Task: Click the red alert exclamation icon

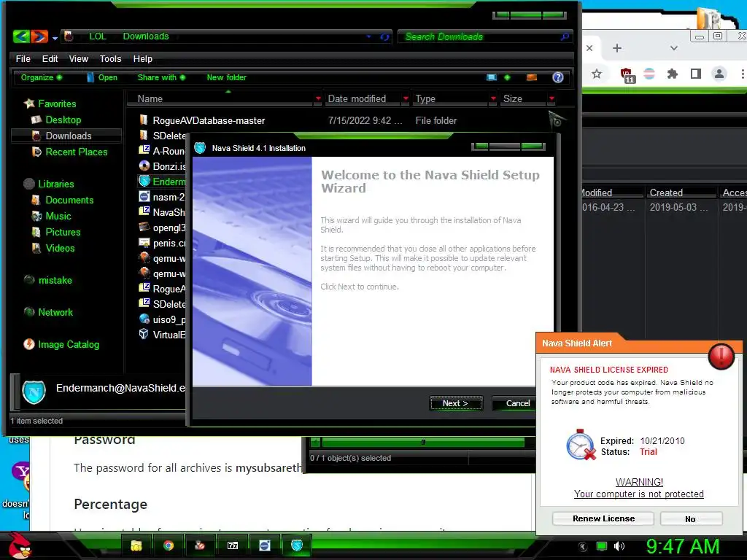Action: [721, 356]
